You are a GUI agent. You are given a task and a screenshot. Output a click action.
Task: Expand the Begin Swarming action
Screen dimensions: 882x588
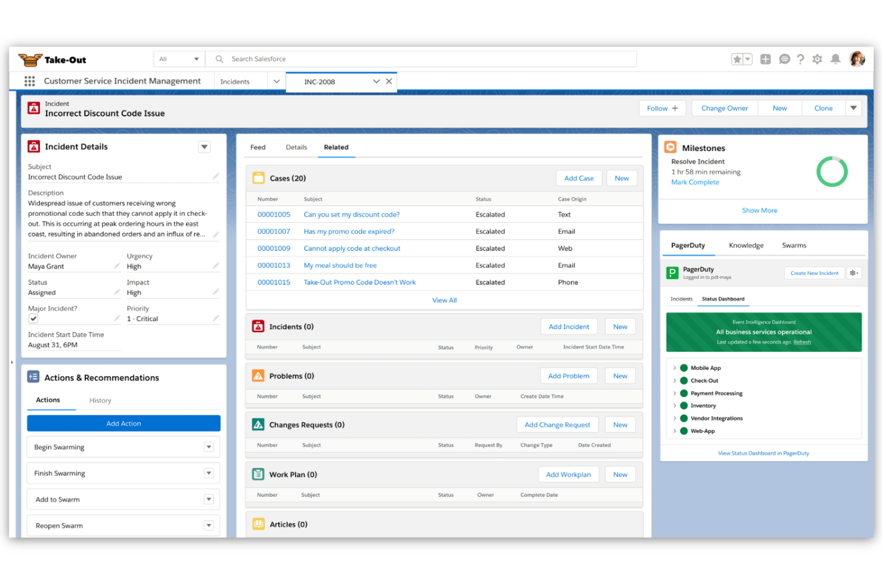click(x=209, y=447)
